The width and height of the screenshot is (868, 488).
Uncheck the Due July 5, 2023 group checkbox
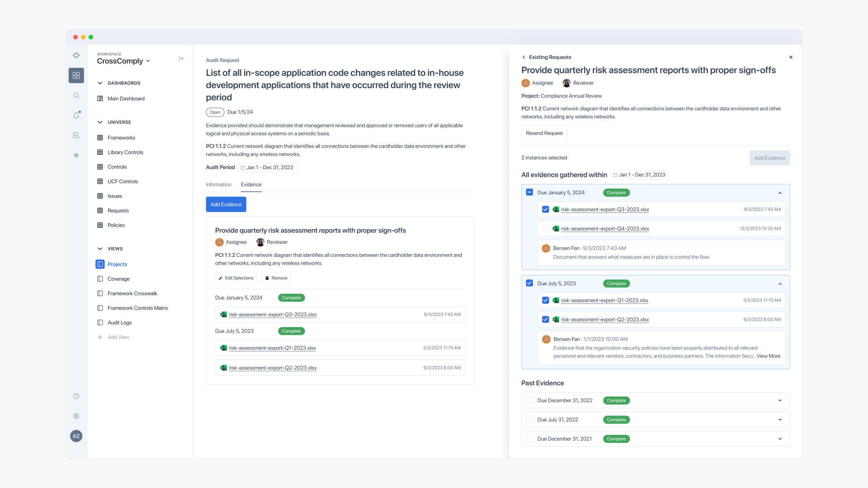529,283
